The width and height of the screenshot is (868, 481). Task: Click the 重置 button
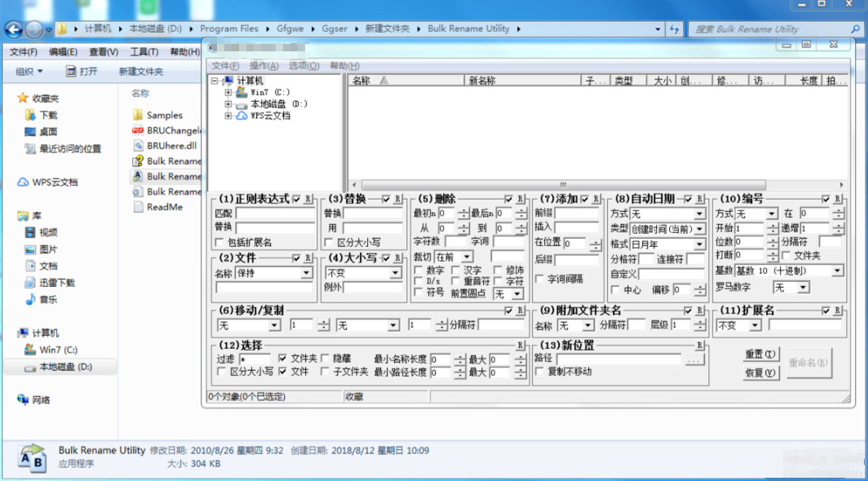[760, 355]
